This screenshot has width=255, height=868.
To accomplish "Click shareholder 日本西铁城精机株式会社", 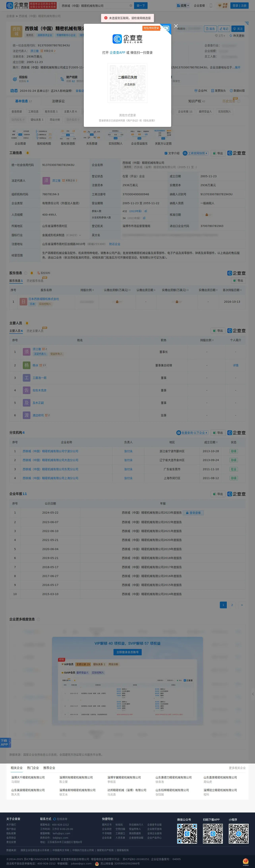I will (43, 299).
